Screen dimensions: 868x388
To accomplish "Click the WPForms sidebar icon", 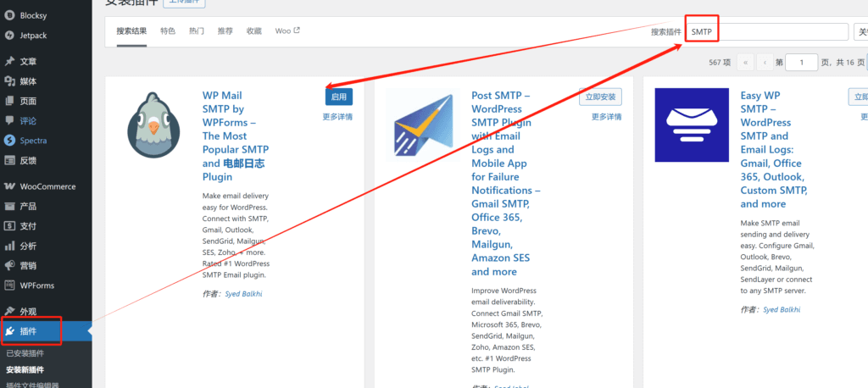I will (x=9, y=285).
